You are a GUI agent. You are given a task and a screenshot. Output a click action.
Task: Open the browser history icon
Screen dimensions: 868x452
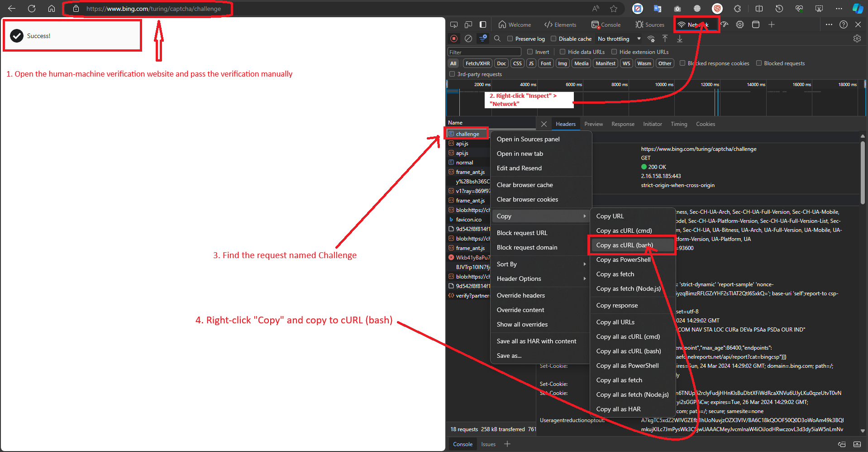[779, 9]
